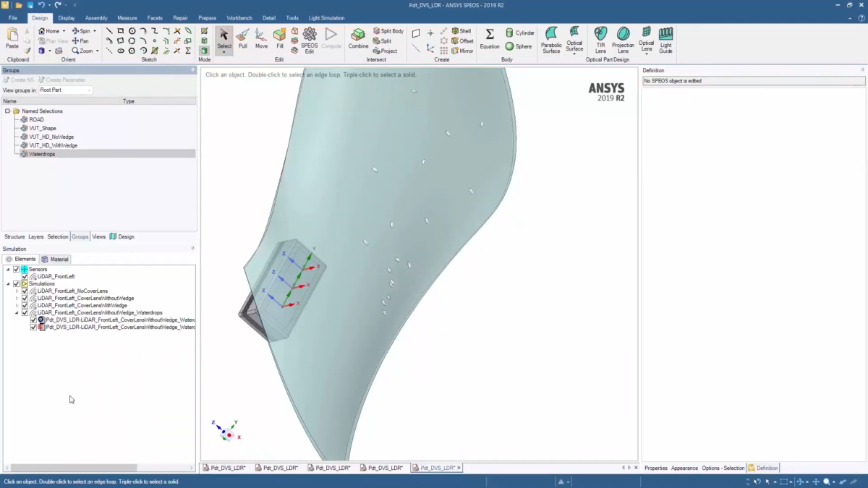Viewport: 868px width, 488px height.
Task: Toggle LiDAR_FrontLeft_NoCoverLens checkbox
Action: [25, 291]
